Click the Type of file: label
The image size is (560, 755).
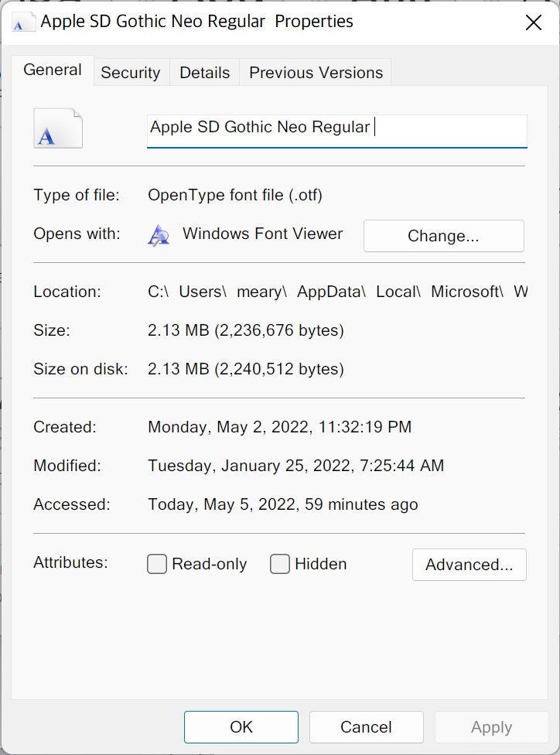click(76, 195)
